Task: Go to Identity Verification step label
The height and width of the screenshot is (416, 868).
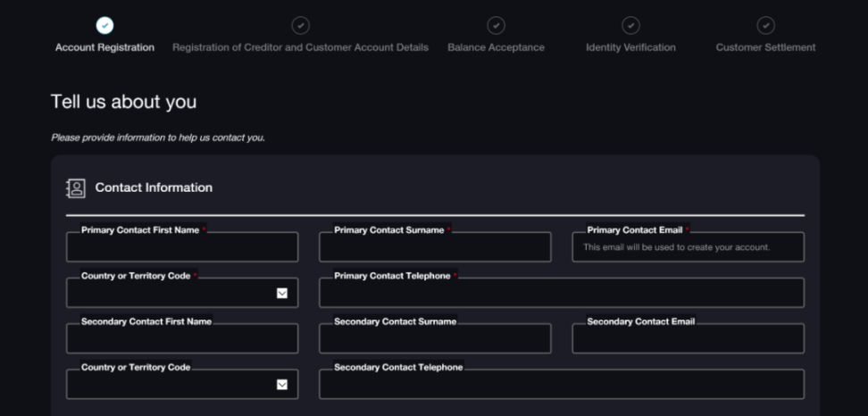Action: tap(630, 47)
